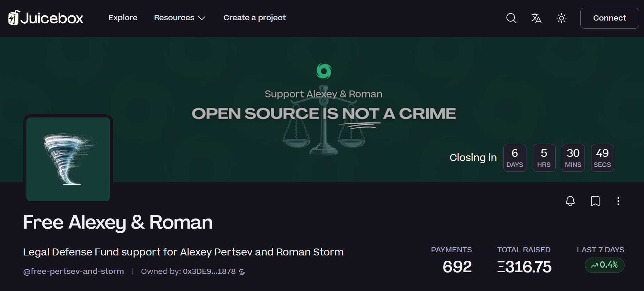The height and width of the screenshot is (291, 644).
Task: Open the @free-pertsev-and-storm handle link
Action: [x=73, y=271]
